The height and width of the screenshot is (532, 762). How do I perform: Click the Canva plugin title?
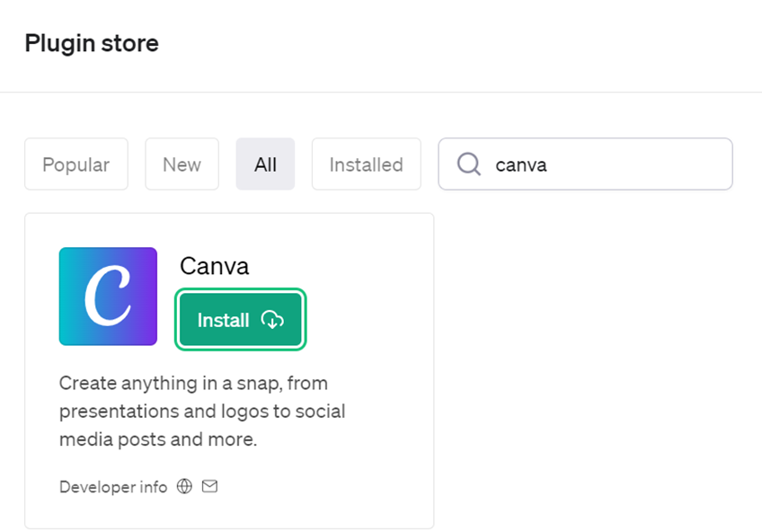tap(215, 266)
